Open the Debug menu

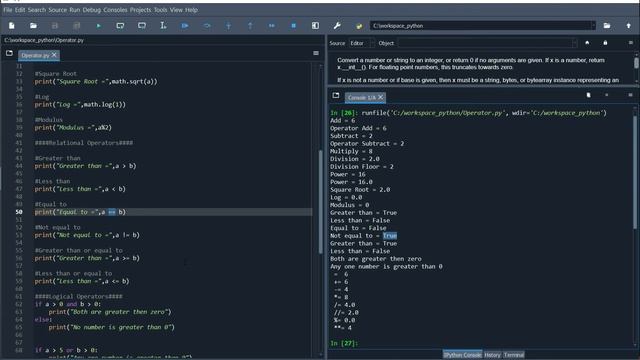point(92,10)
